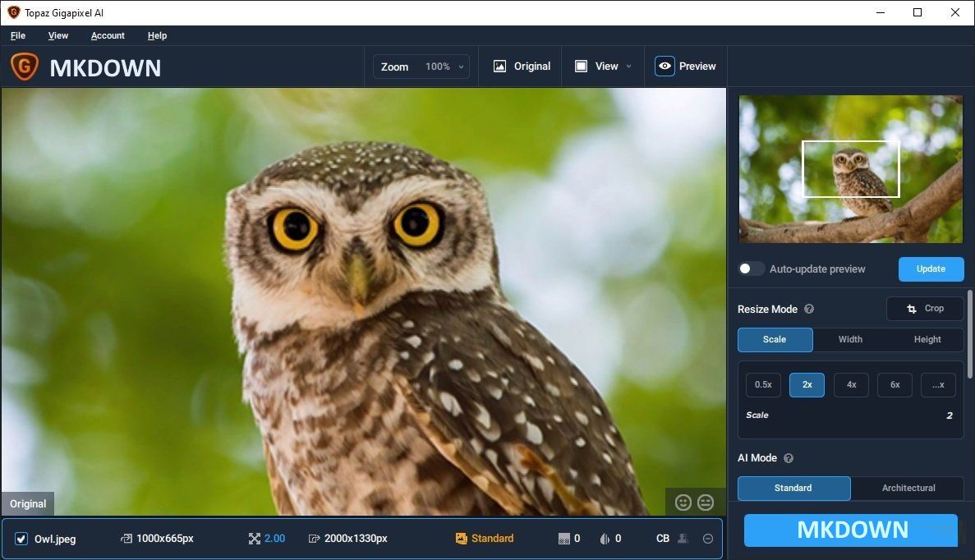Click the Update preview button

(x=931, y=269)
